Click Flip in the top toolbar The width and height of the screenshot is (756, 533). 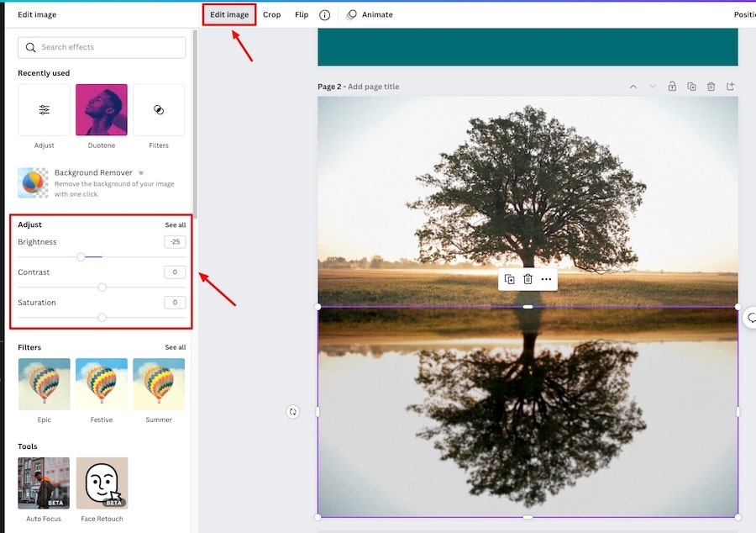point(302,14)
